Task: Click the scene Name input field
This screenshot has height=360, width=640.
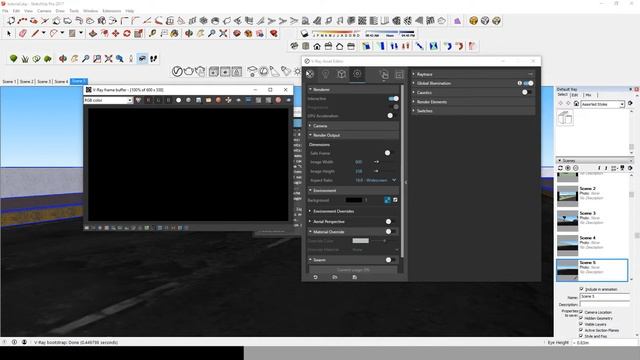Action: pos(604,296)
